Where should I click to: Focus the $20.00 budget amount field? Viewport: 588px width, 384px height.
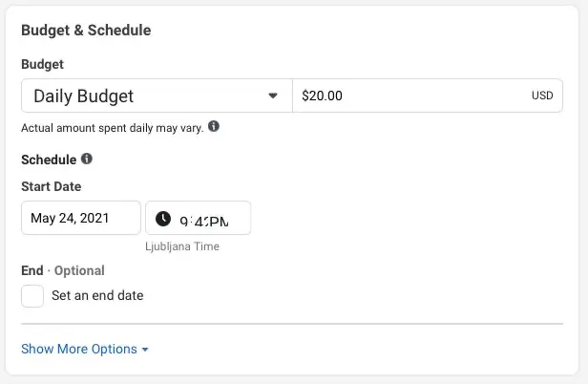[x=401, y=96]
